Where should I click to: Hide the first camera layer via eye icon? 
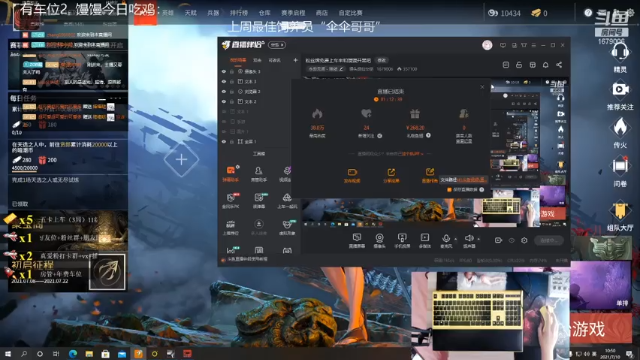pyautogui.click(x=224, y=71)
